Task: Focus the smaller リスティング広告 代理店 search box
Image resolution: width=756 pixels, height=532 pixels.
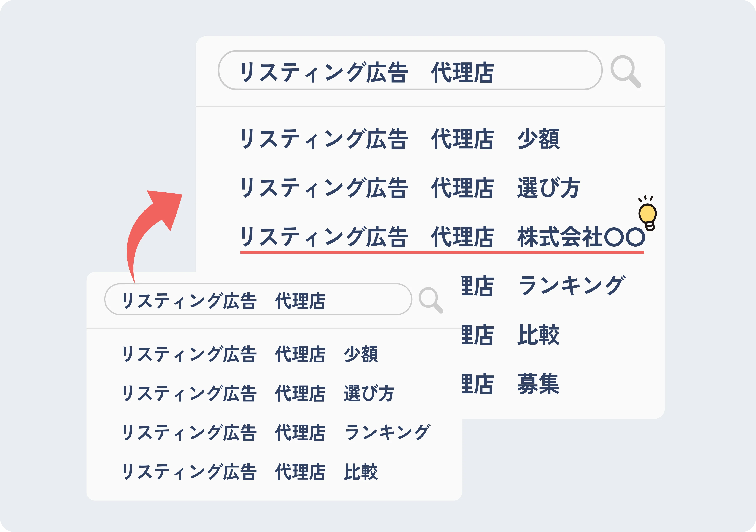Action: pos(258,299)
